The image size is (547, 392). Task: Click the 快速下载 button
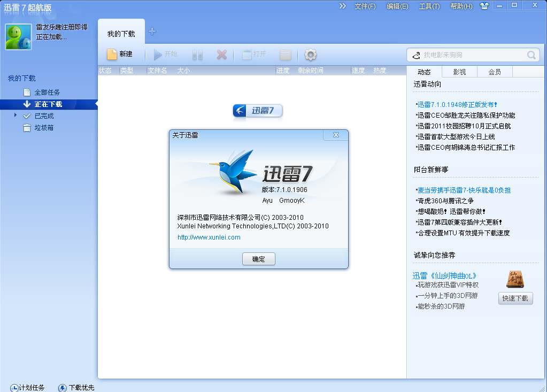click(x=515, y=298)
